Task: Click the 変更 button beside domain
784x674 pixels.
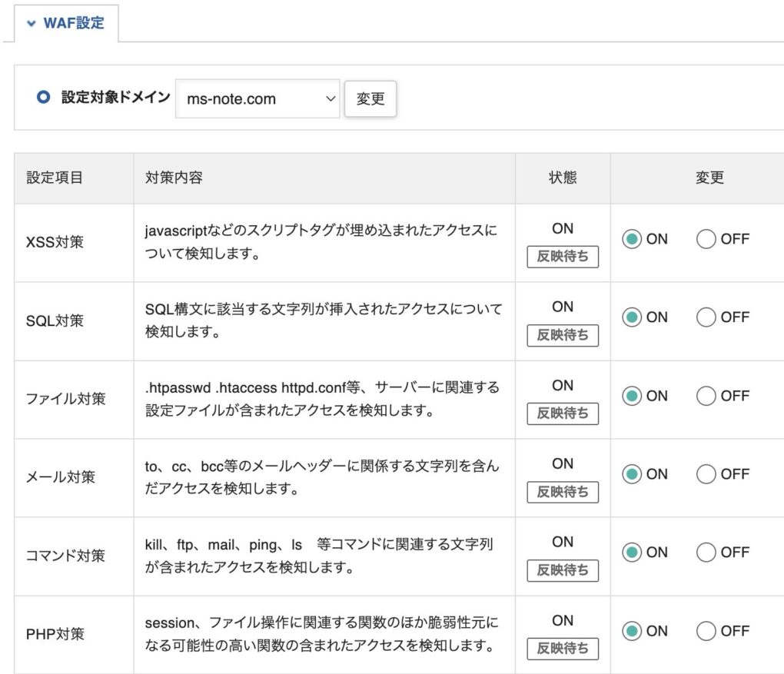Action: 370,98
